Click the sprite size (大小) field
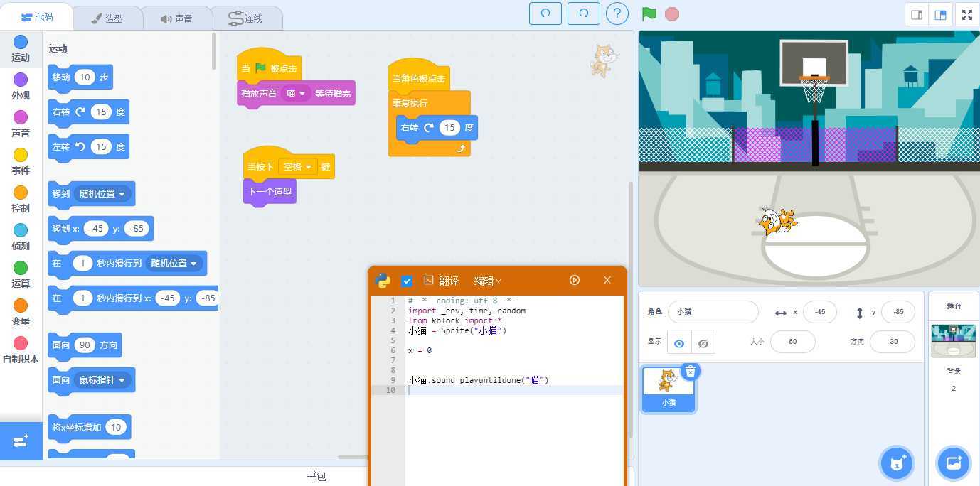Viewport: 980px width, 486px height. pyautogui.click(x=792, y=342)
